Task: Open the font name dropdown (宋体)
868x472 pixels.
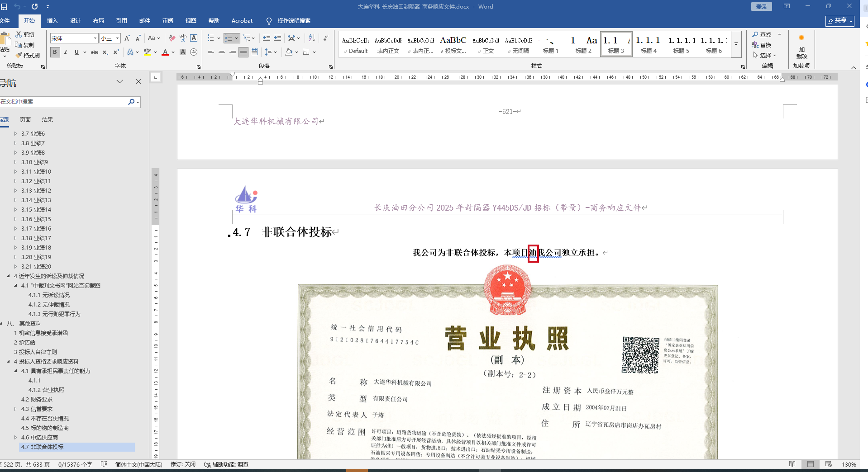Action: point(95,38)
